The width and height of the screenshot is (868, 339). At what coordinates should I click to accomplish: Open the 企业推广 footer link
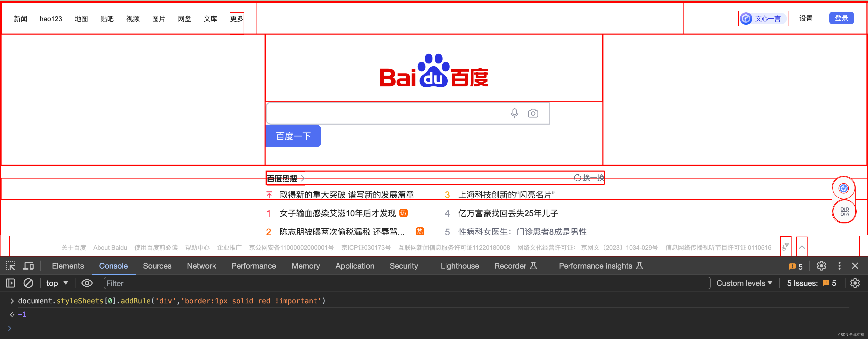(229, 247)
